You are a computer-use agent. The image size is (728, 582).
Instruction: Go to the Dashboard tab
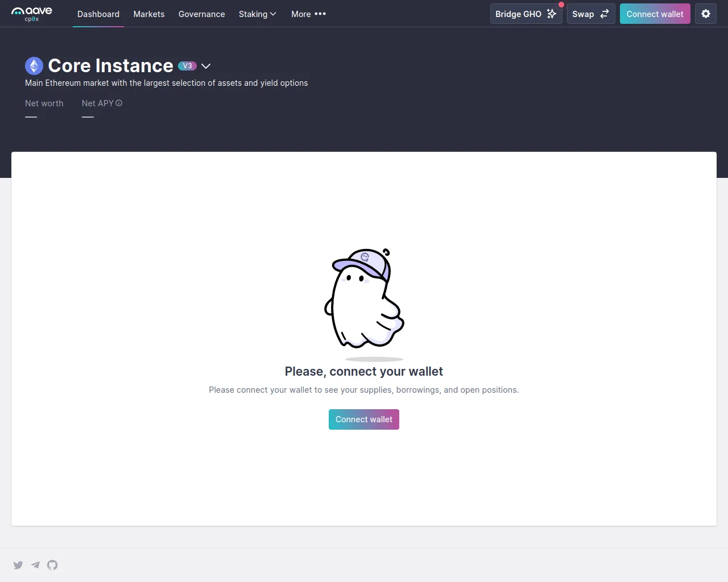coord(98,14)
